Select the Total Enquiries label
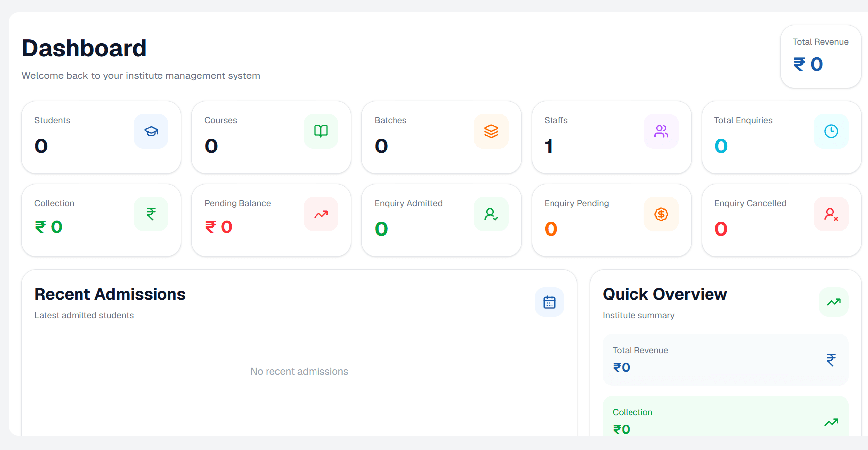 743,120
